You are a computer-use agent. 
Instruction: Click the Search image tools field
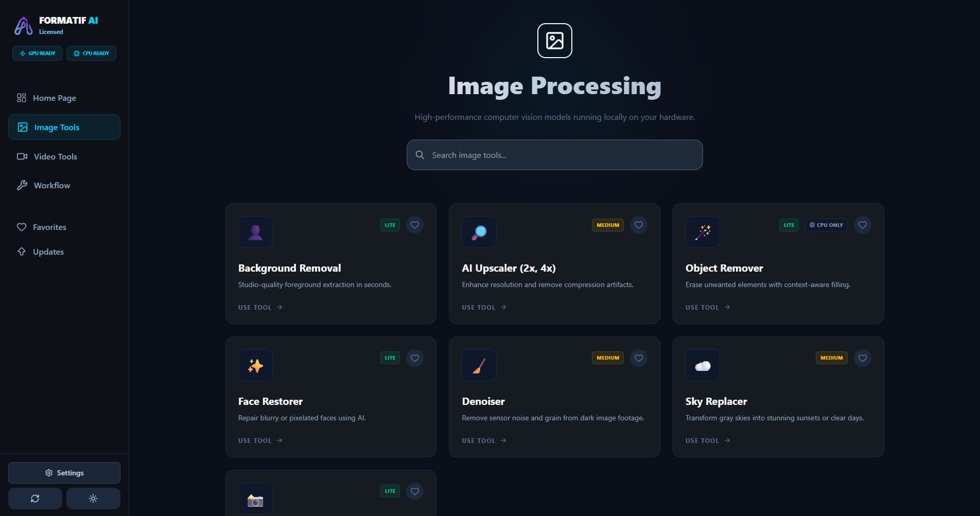(x=554, y=155)
